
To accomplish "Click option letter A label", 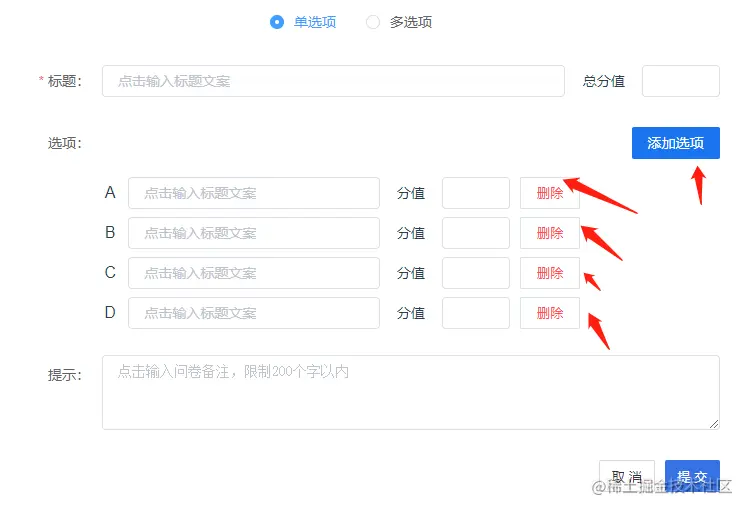I will (x=110, y=192).
